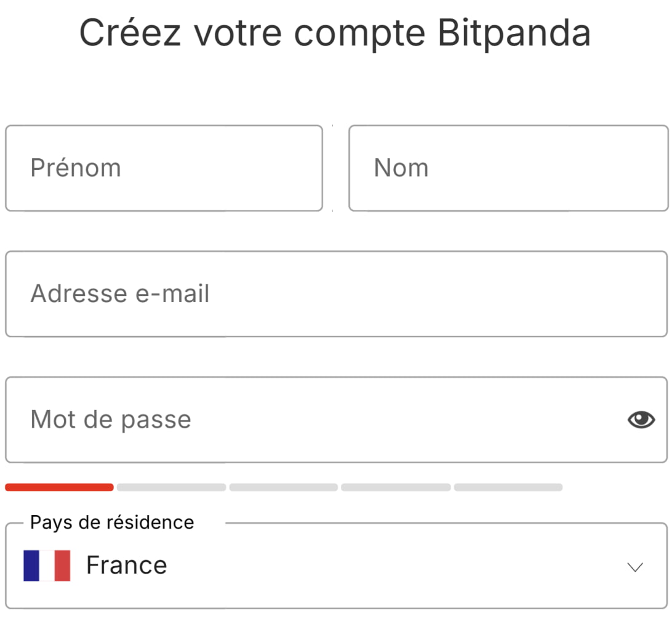Toggle password visibility with the eye icon
The width and height of the screenshot is (672, 621).
tap(640, 419)
